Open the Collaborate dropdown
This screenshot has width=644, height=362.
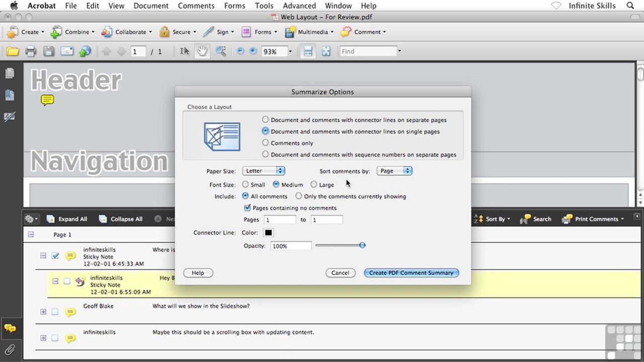tap(127, 32)
